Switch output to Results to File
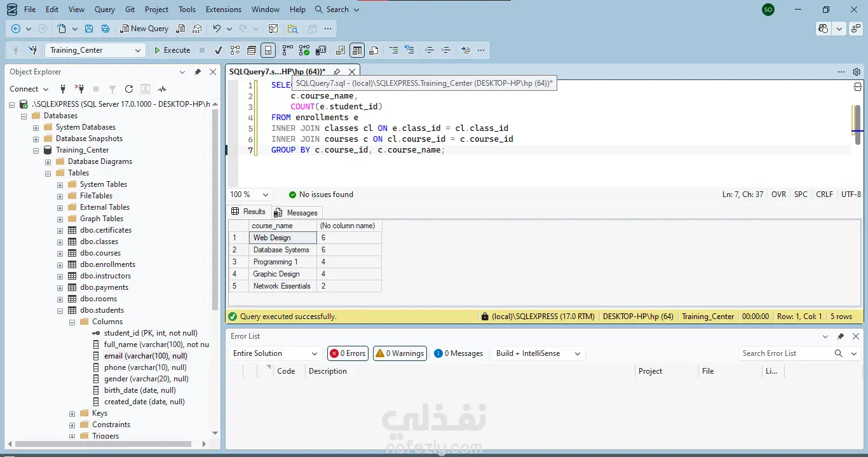The image size is (868, 457). [x=374, y=50]
